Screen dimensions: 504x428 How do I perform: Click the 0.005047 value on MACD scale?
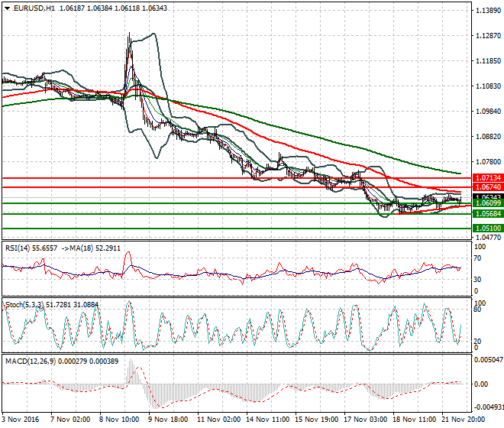(486, 359)
